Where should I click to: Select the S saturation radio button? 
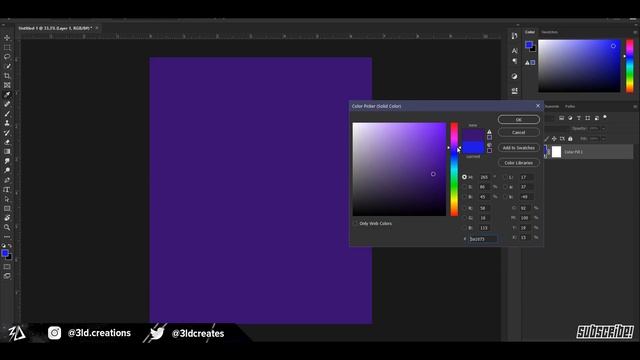coord(464,187)
